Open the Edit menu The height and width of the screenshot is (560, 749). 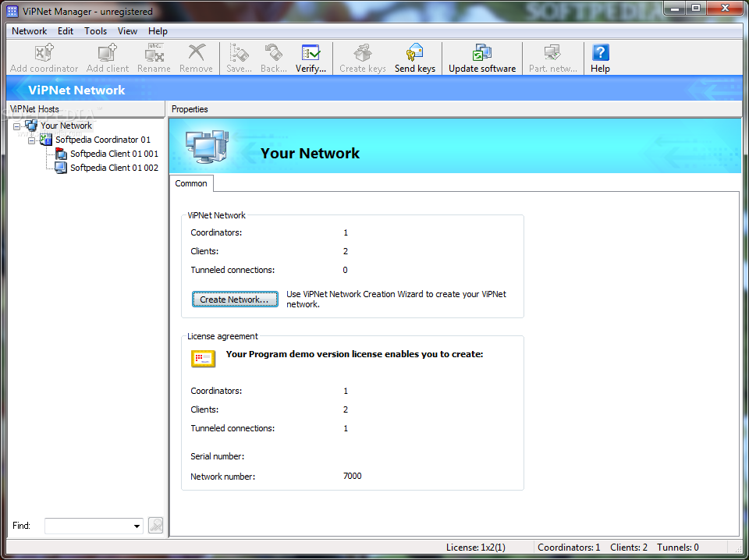pyautogui.click(x=66, y=31)
